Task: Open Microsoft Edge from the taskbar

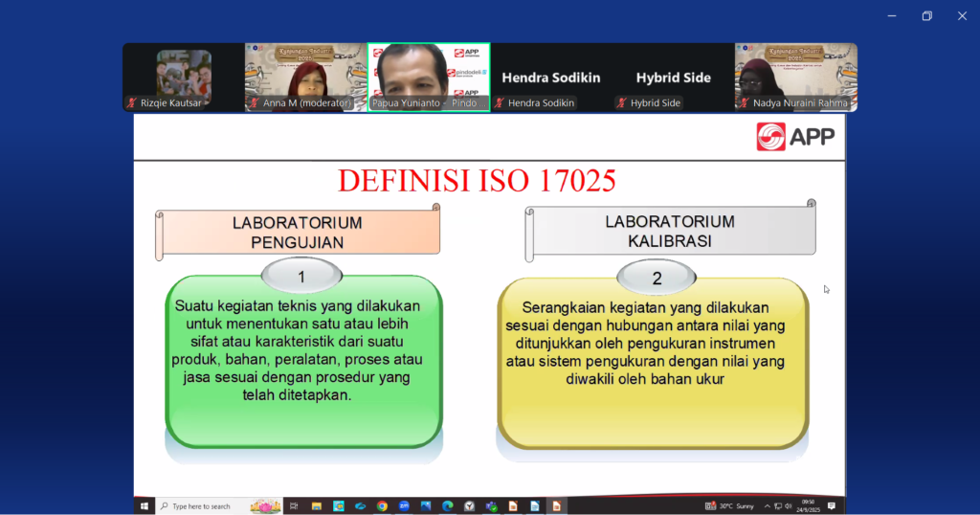Action: pyautogui.click(x=447, y=505)
